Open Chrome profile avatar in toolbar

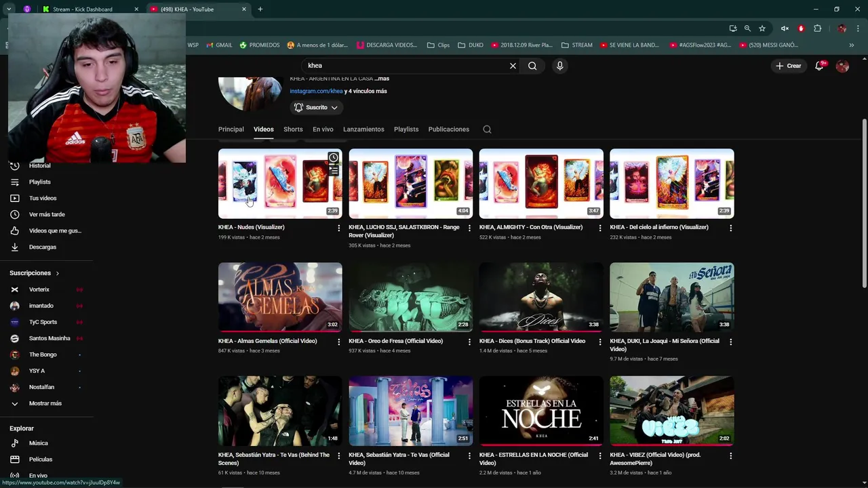point(842,28)
